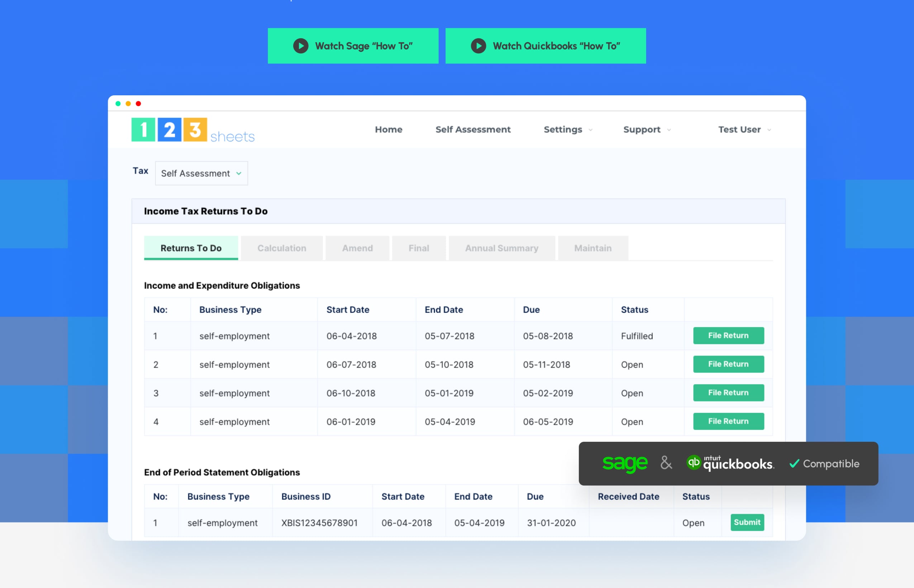Image resolution: width=914 pixels, height=588 pixels.
Task: Go to Home in navigation bar
Action: [x=389, y=129]
